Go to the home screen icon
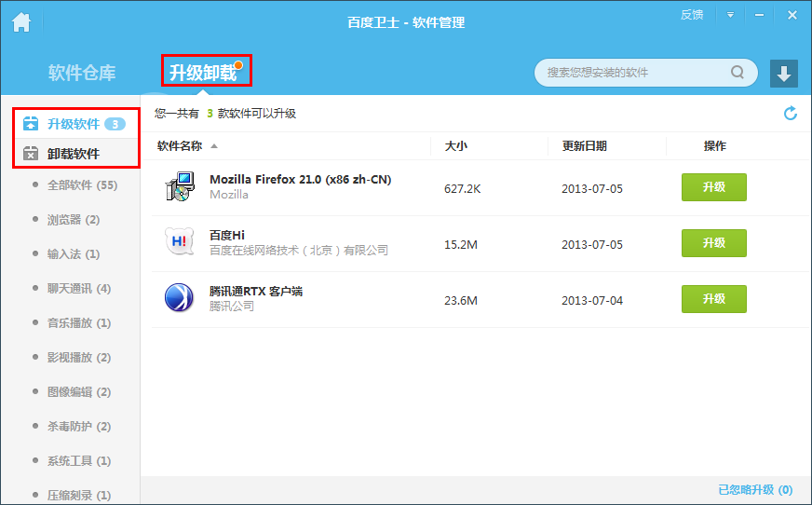 pos(21,22)
